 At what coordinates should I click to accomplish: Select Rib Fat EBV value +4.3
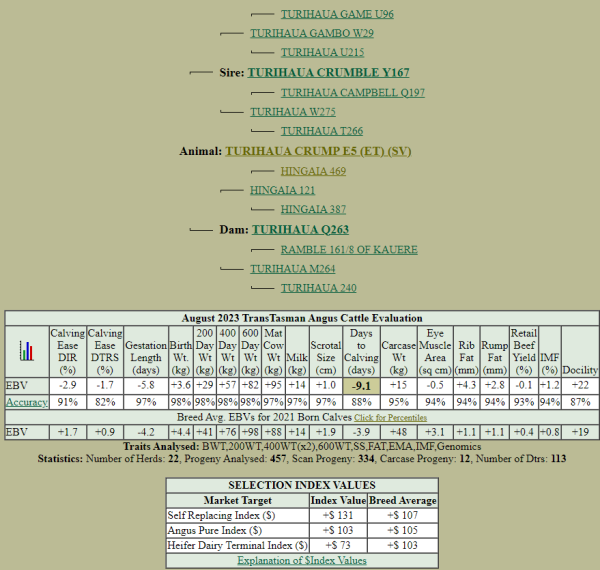coord(466,386)
